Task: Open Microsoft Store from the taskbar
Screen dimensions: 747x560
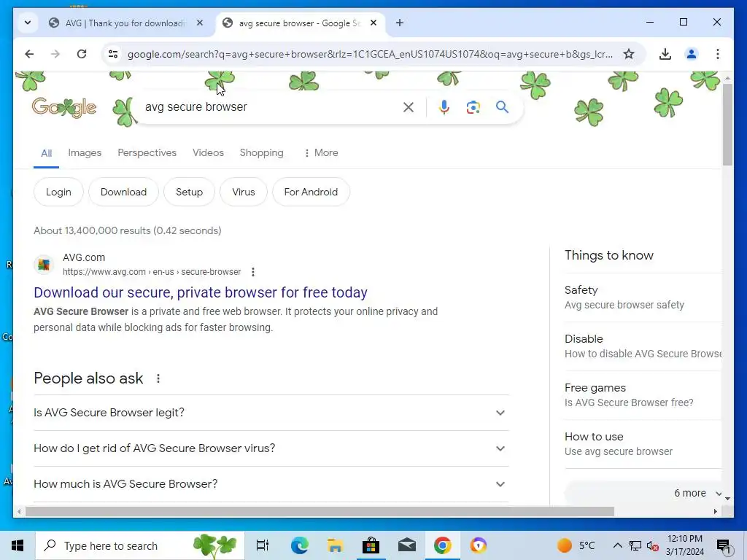Action: point(371,545)
